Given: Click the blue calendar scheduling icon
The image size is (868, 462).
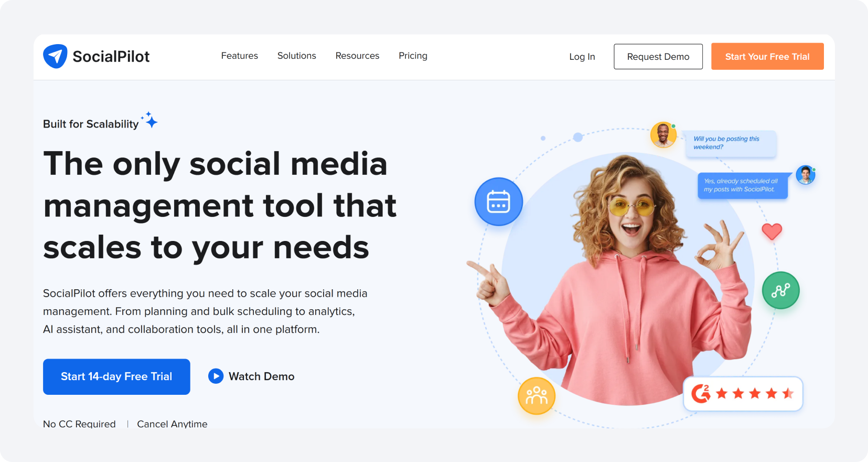Looking at the screenshot, I should point(499,202).
